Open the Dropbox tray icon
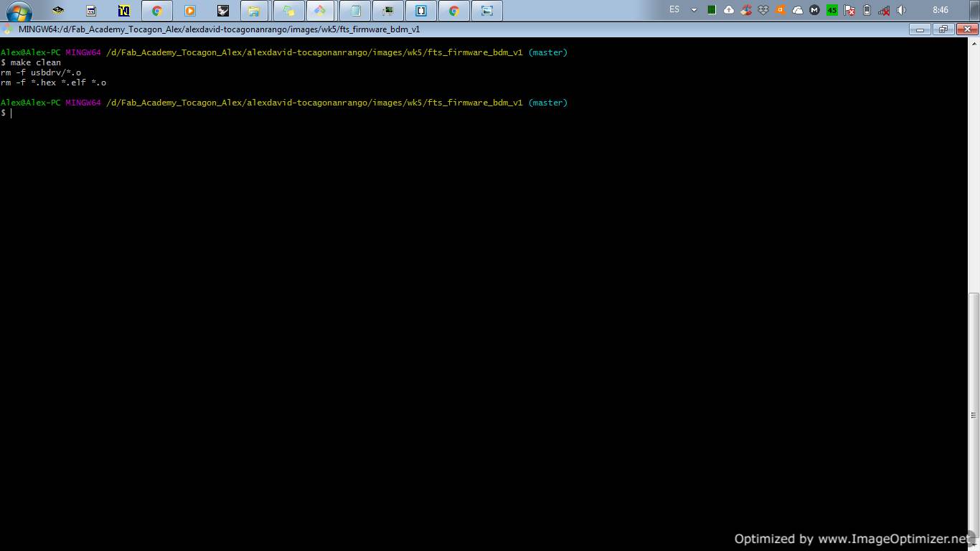 (763, 10)
